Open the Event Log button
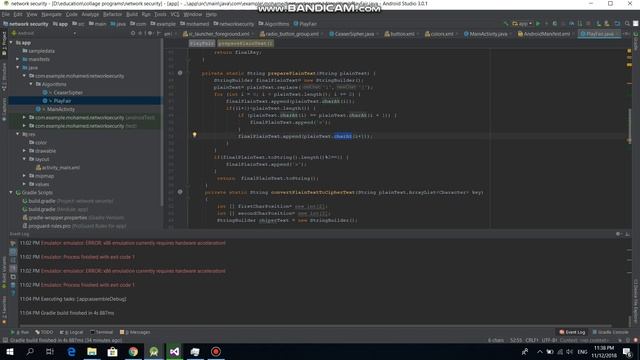The image size is (640, 360). 572,332
